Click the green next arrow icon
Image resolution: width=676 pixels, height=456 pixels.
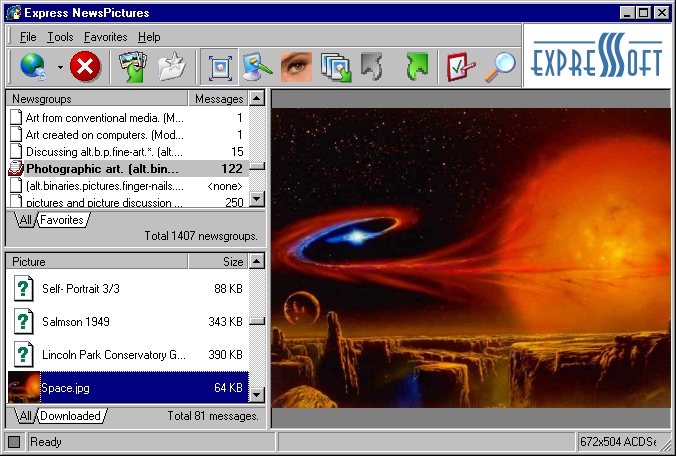(x=417, y=66)
